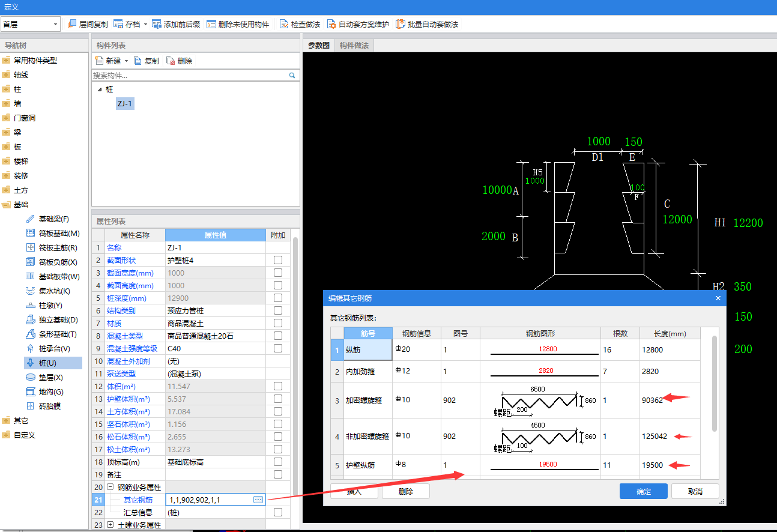Screen dimensions: 777x532
Task: Click the 纵筋 cell in rebar list
Action: (368, 350)
